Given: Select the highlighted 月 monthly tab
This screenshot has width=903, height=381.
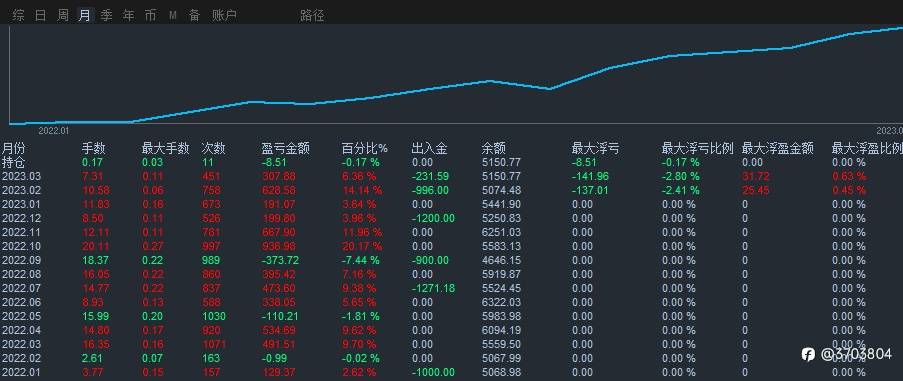Looking at the screenshot, I should point(85,16).
